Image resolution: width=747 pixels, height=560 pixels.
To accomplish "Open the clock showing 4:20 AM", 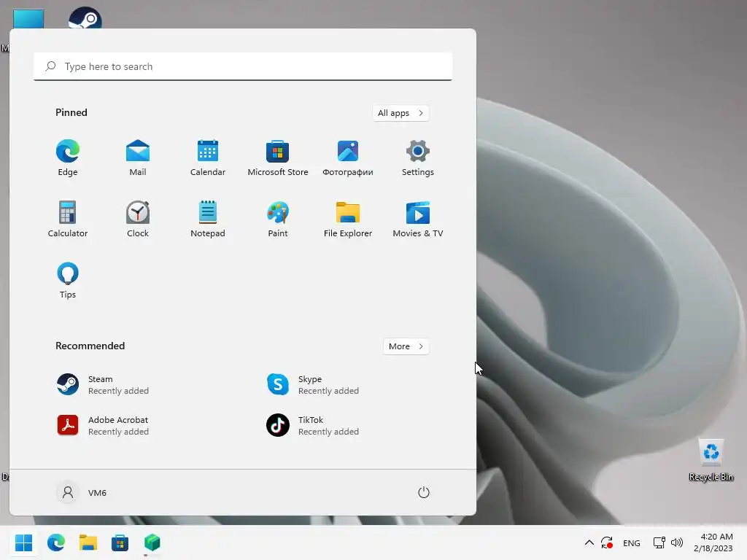I will pyautogui.click(x=713, y=542).
